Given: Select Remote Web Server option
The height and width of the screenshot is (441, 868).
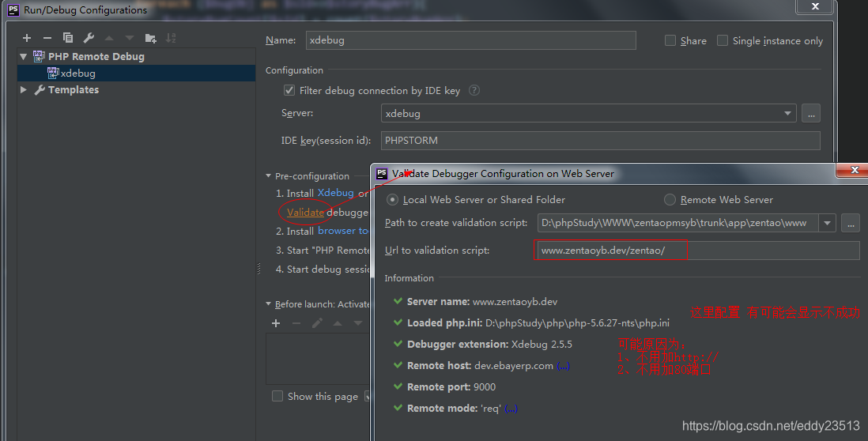Looking at the screenshot, I should [670, 200].
